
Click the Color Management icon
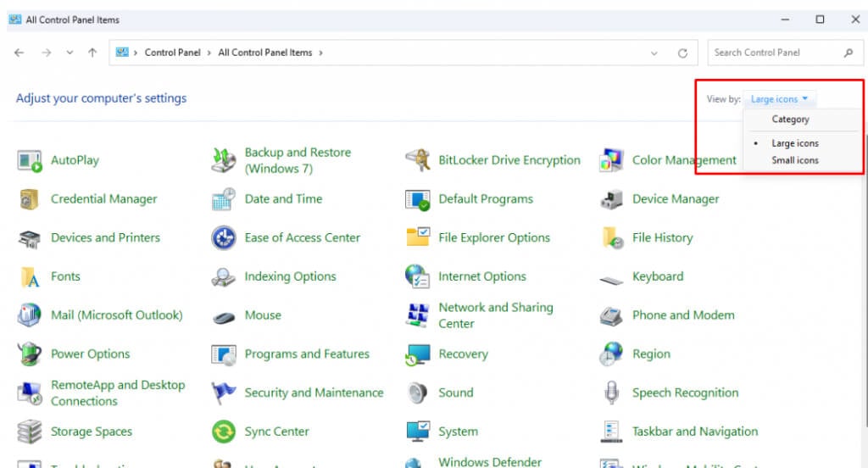[x=611, y=160]
